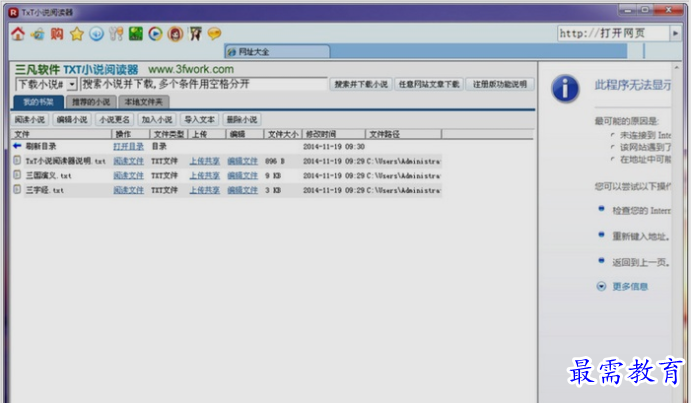Click the 加入小说 button
The width and height of the screenshot is (691, 403).
tap(157, 119)
